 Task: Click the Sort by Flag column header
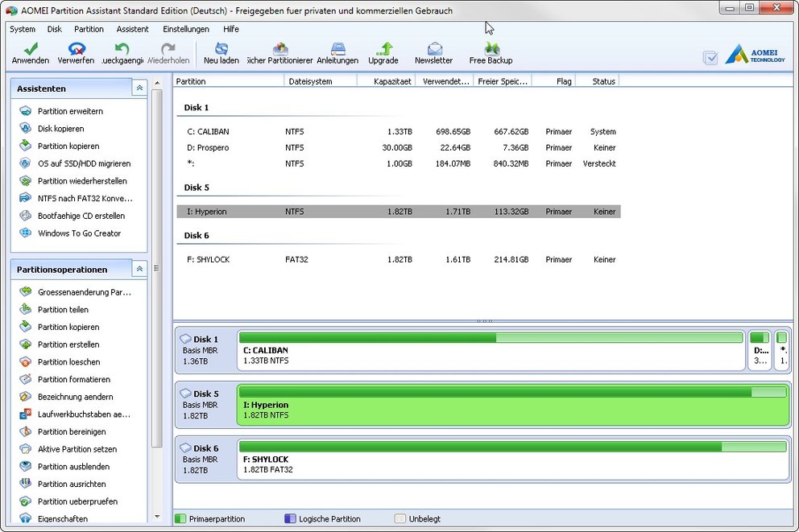(x=554, y=81)
